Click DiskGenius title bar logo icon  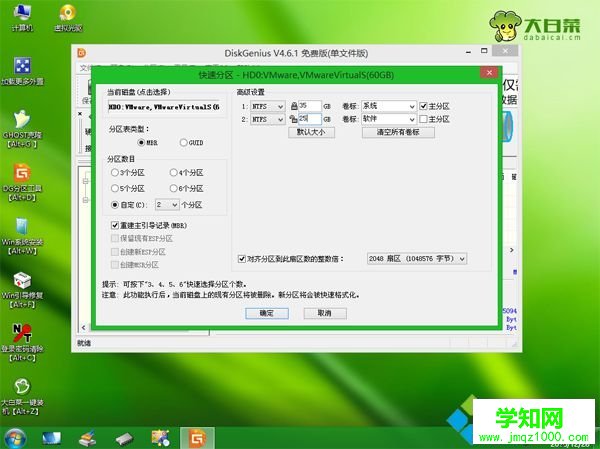(x=82, y=53)
